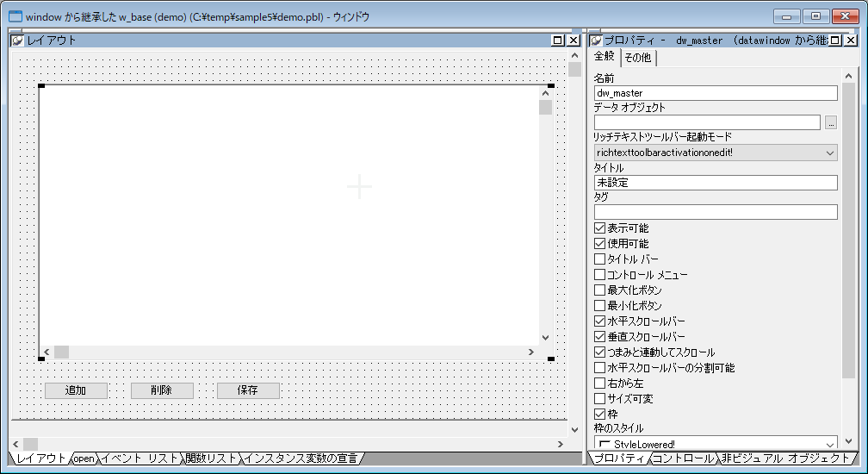The height and width of the screenshot is (474, 868).
Task: Check the サイズ可変 option
Action: click(x=600, y=399)
